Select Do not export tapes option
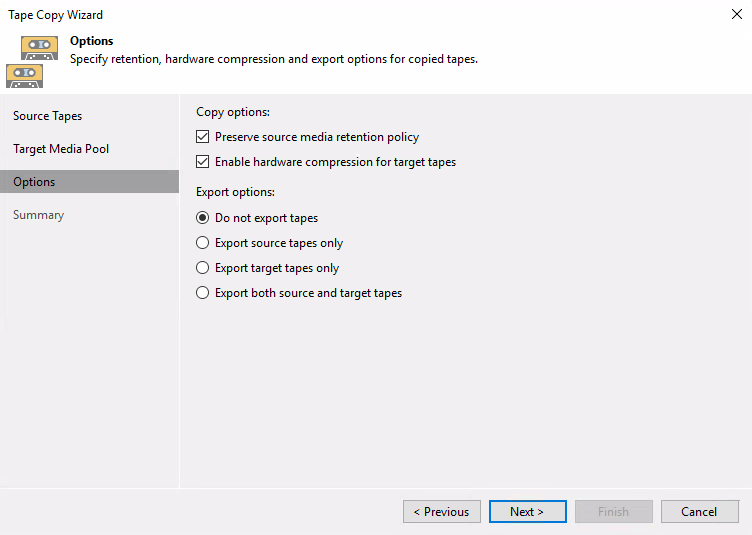 [202, 218]
